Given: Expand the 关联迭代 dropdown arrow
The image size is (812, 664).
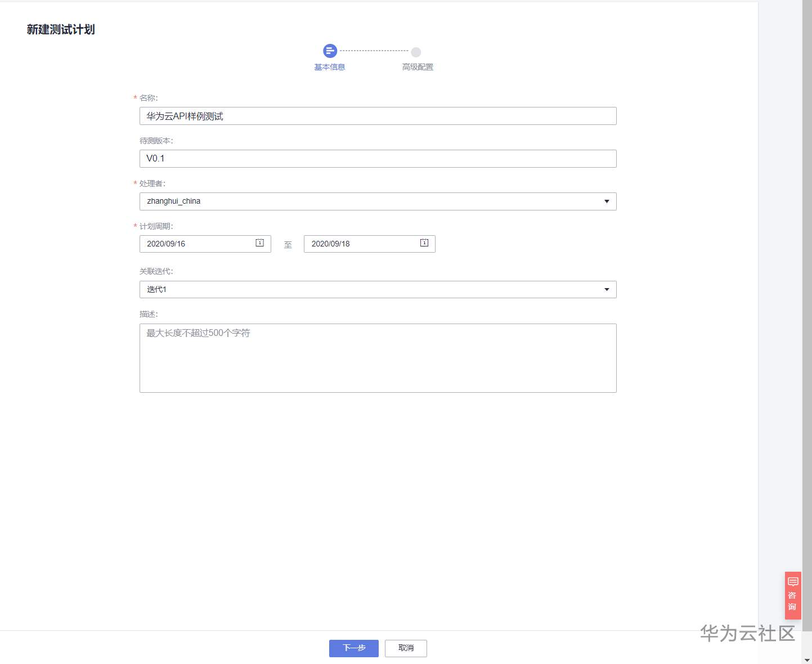Looking at the screenshot, I should [607, 290].
